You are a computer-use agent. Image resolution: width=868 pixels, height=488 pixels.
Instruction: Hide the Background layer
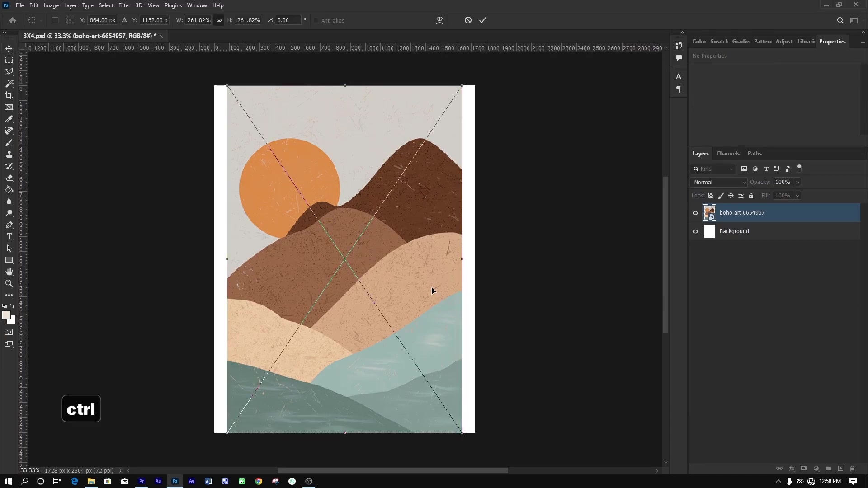[x=695, y=231]
